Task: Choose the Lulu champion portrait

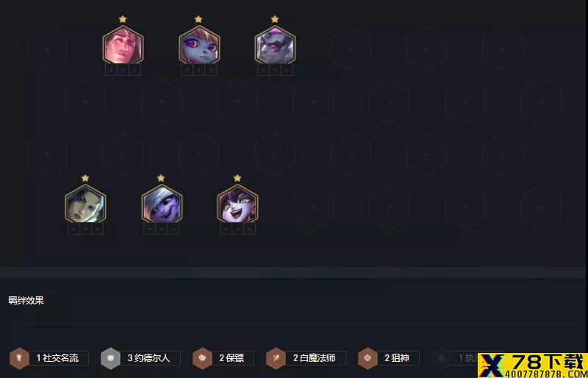Action: point(237,204)
